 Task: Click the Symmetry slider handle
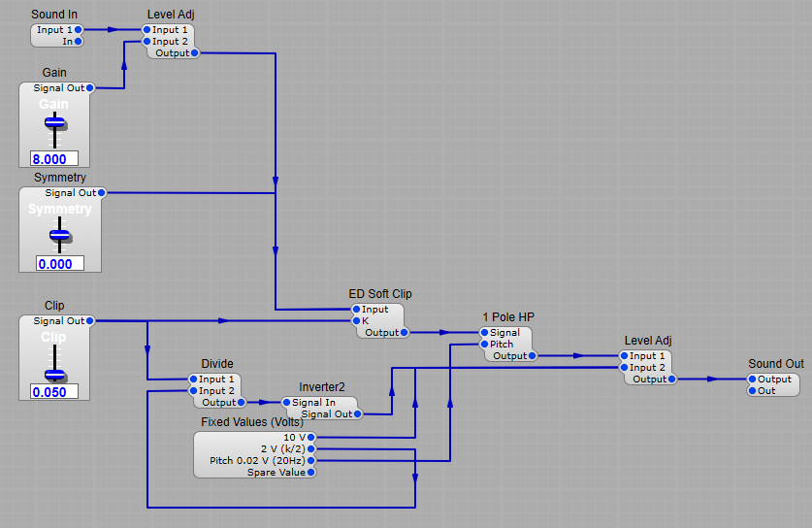(x=60, y=234)
